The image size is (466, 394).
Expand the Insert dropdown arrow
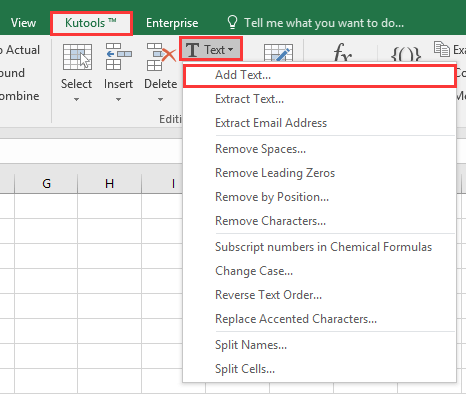pyautogui.click(x=118, y=99)
